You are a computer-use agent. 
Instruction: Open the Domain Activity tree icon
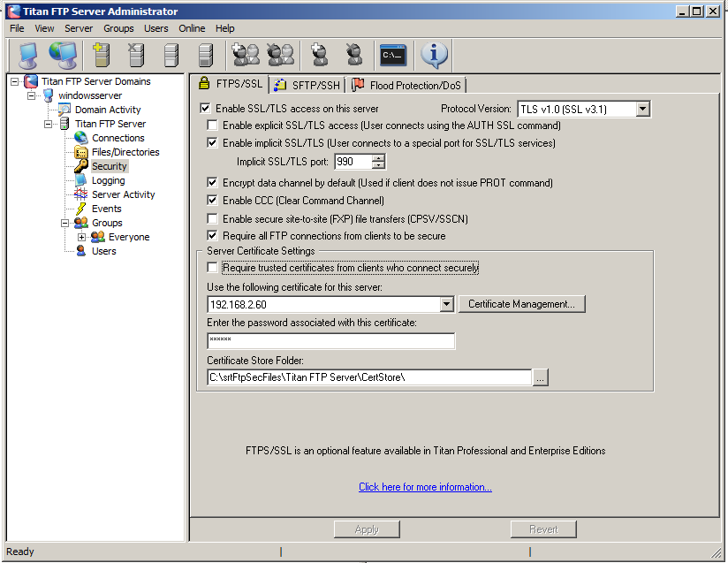pos(64,110)
